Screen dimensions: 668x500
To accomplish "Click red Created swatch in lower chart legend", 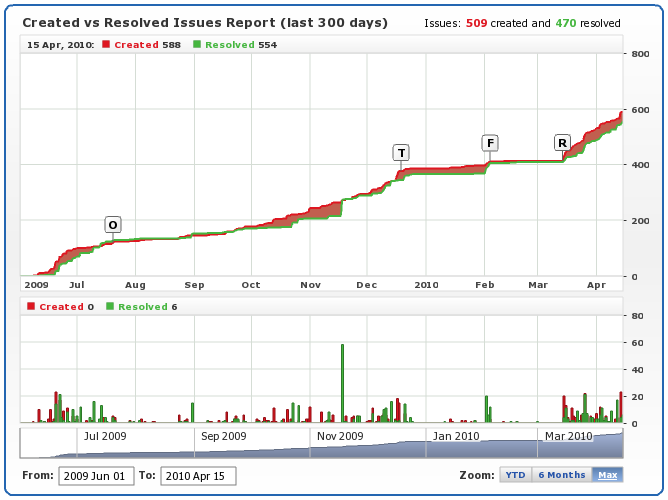I will click(30, 307).
